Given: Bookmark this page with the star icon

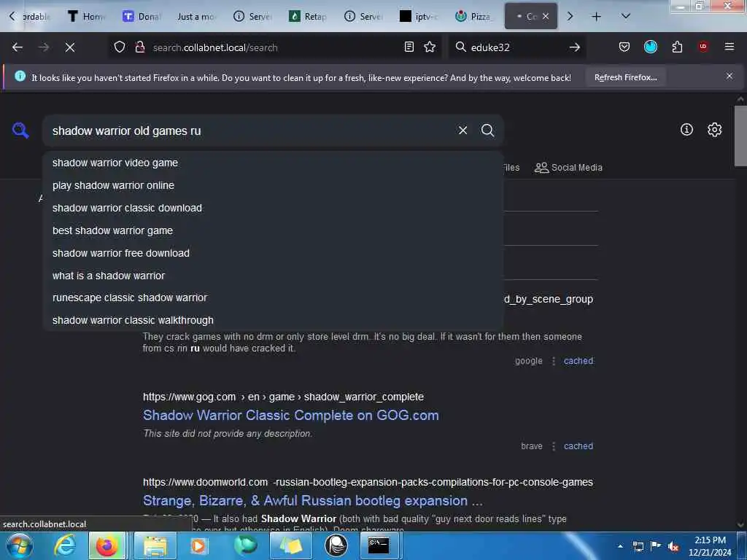Looking at the screenshot, I should (x=430, y=47).
